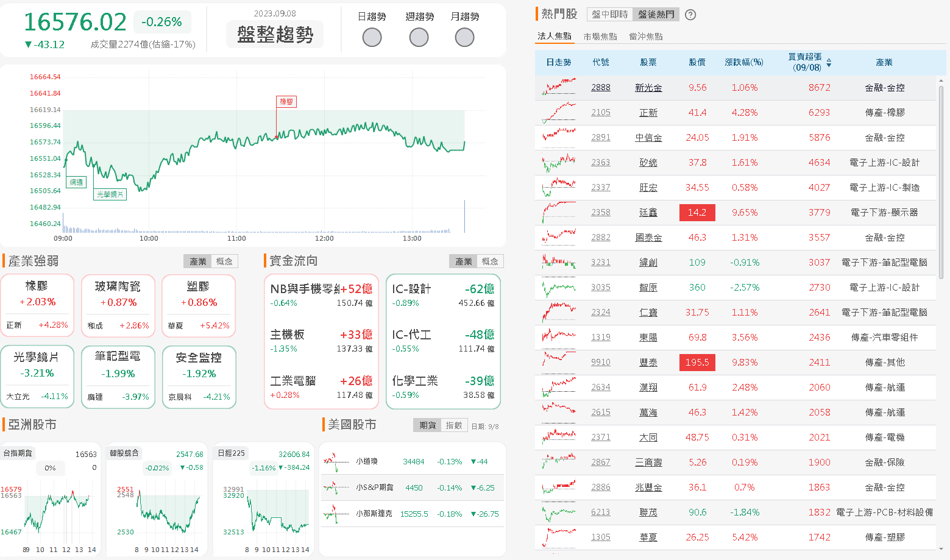Click the sort arrows on 買賣超張 column
The height and width of the screenshot is (560, 950).
(829, 63)
